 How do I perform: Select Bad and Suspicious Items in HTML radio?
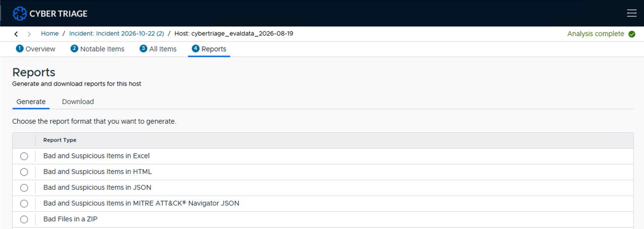click(24, 172)
